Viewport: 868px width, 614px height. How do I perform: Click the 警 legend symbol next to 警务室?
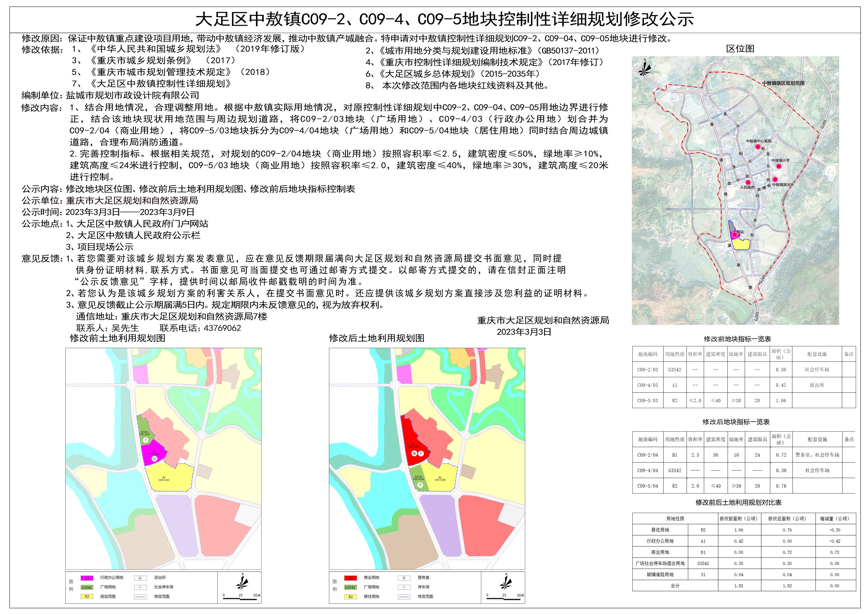pyautogui.click(x=404, y=578)
